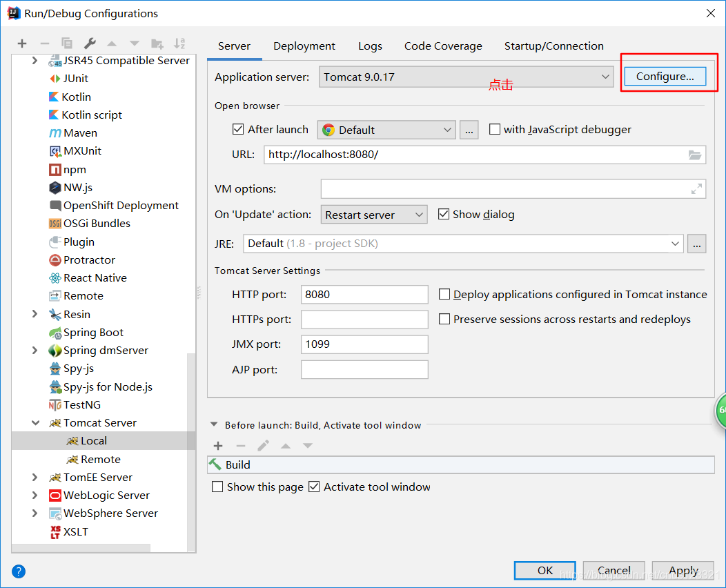This screenshot has width=726, height=588.
Task: Click the Sort Configurations alphabetically icon
Action: [x=179, y=43]
